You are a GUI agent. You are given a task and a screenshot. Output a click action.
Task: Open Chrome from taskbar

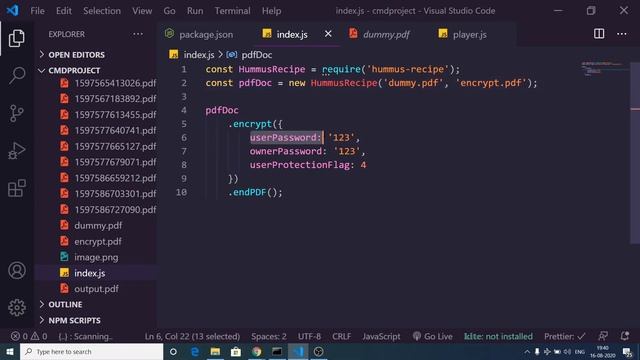[256, 351]
